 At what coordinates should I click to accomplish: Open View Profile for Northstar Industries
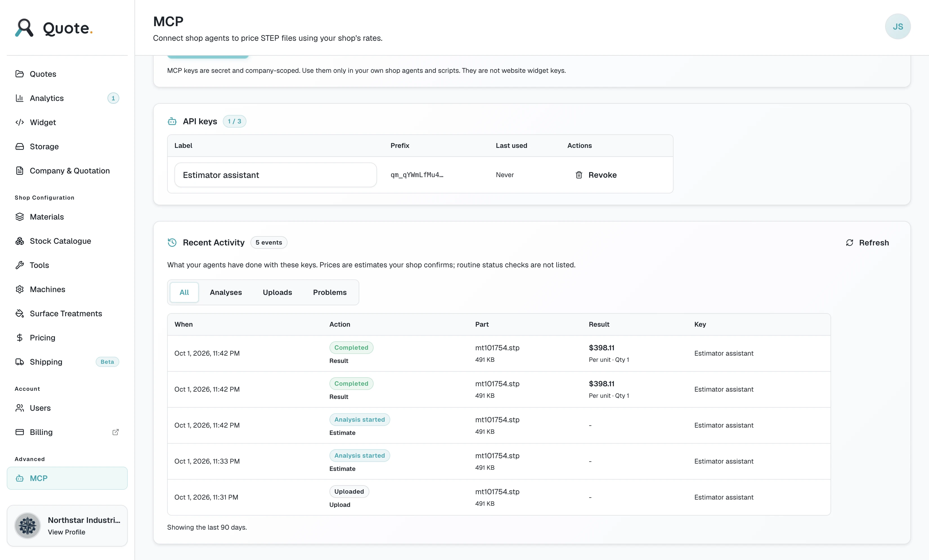point(66,532)
